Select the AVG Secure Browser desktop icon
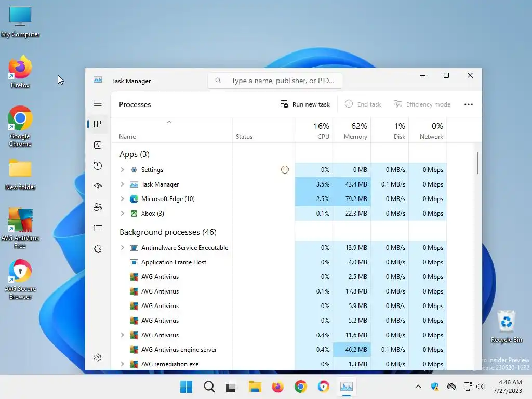The height and width of the screenshot is (399, 532). 20,280
